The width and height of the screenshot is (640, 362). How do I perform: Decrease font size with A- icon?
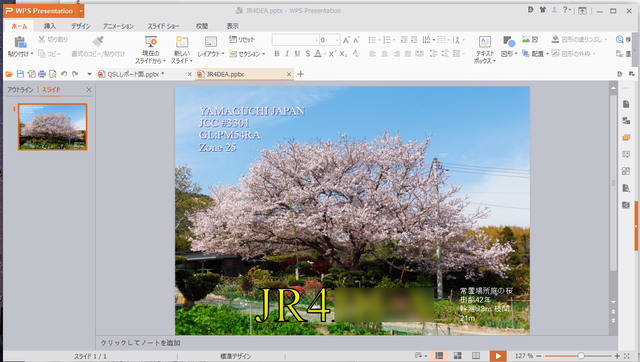(x=356, y=40)
